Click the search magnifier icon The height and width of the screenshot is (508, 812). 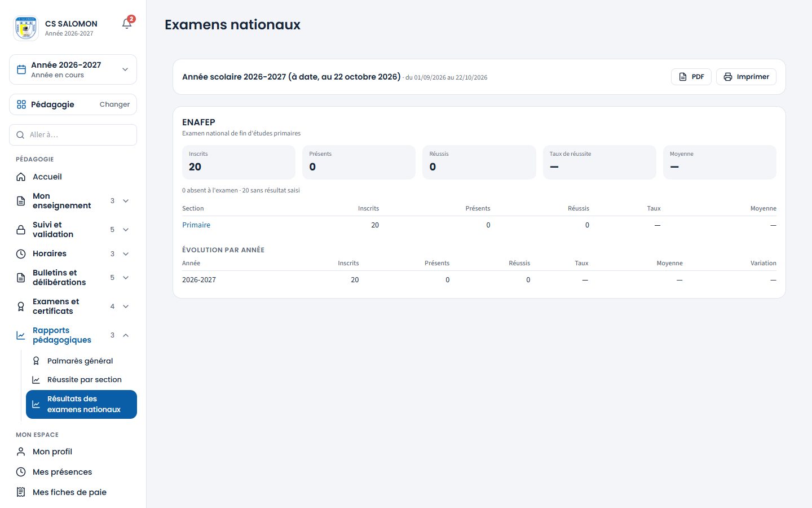tap(20, 135)
